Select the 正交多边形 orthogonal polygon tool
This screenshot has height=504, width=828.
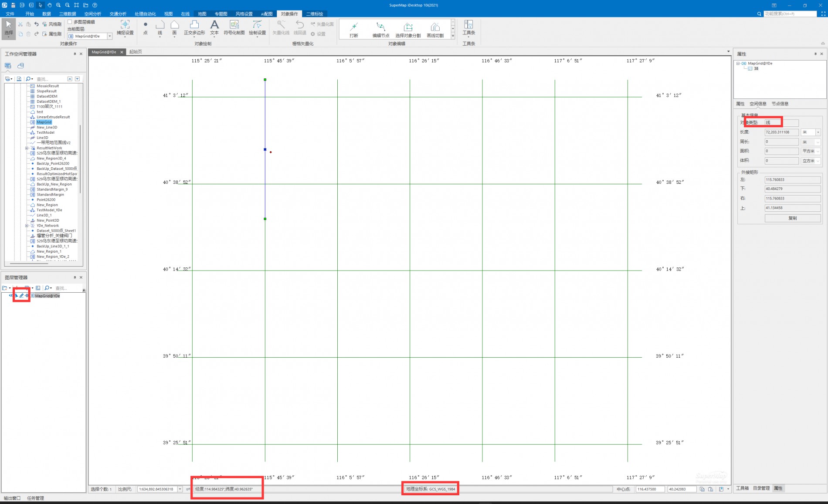194,28
